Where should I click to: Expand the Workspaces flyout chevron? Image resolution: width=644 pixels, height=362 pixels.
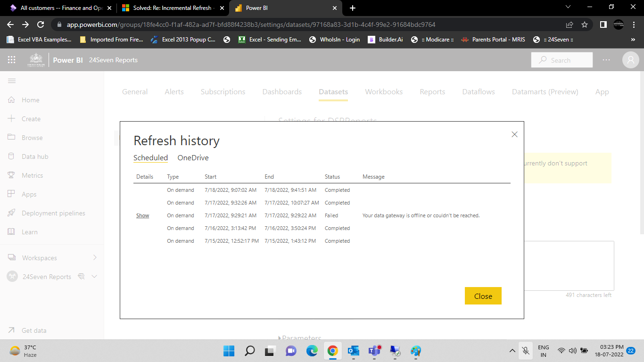tap(95, 257)
